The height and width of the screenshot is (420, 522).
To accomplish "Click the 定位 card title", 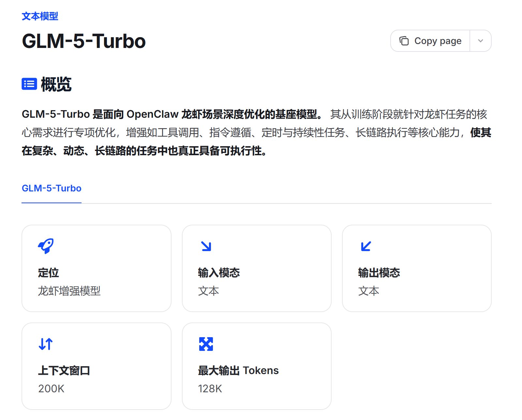I will pos(48,273).
